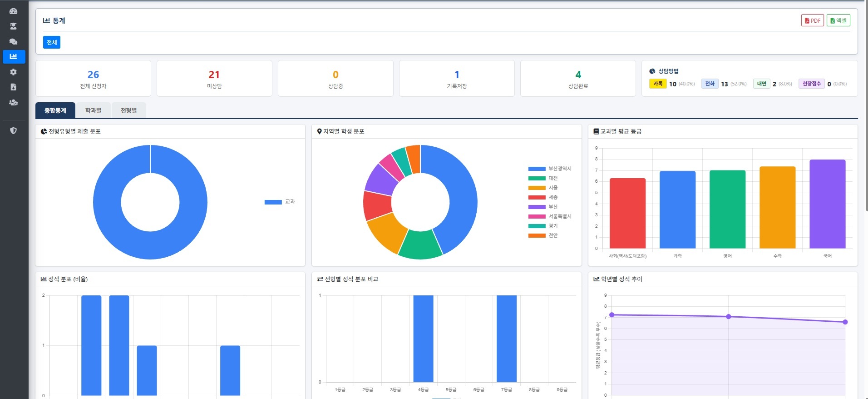Export statistics with the 엑셀 button
Image resolution: width=868 pixels, height=399 pixels.
point(838,20)
